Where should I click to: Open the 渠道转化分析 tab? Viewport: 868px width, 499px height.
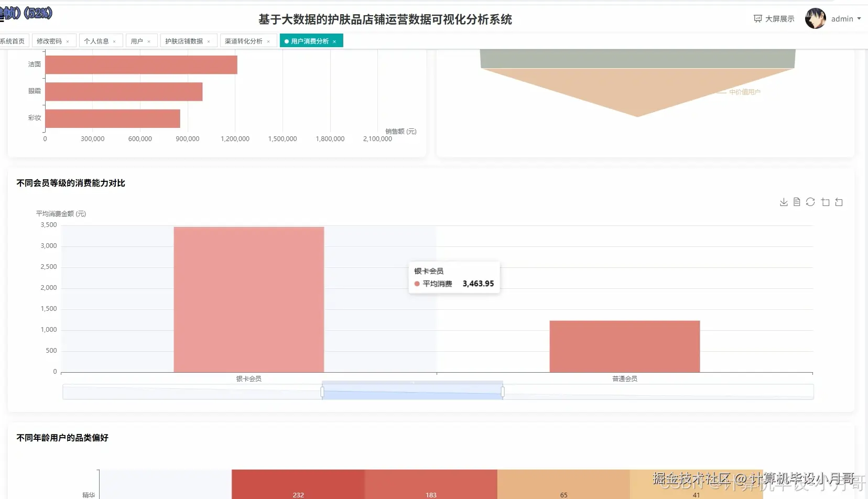point(244,40)
